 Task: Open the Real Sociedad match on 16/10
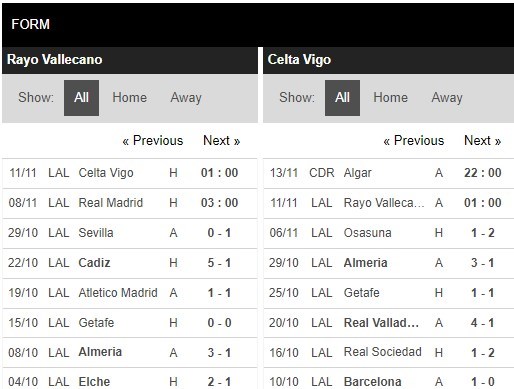389,353
